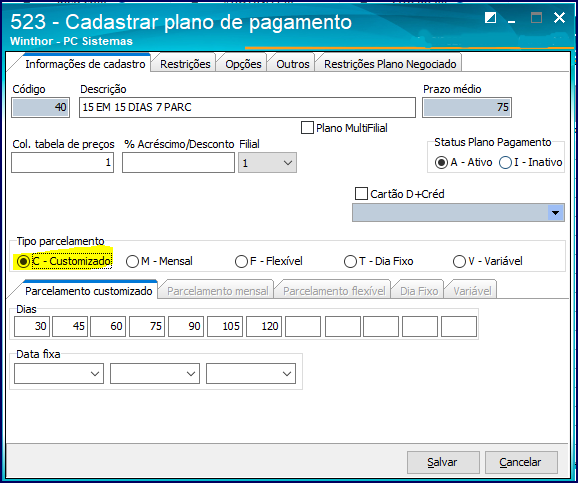Image resolution: width=578 pixels, height=483 pixels.
Task: Click the Dias field containing 30
Action: 32,326
